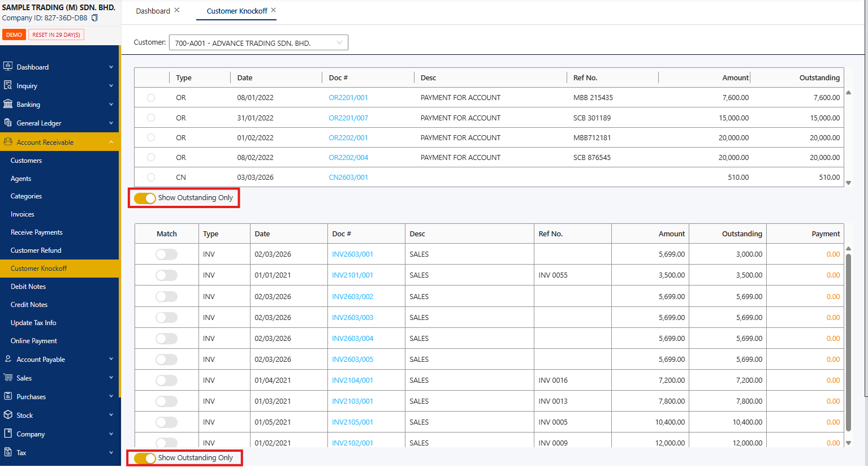
Task: Enable Match toggle for INV2603/001
Action: pyautogui.click(x=166, y=254)
